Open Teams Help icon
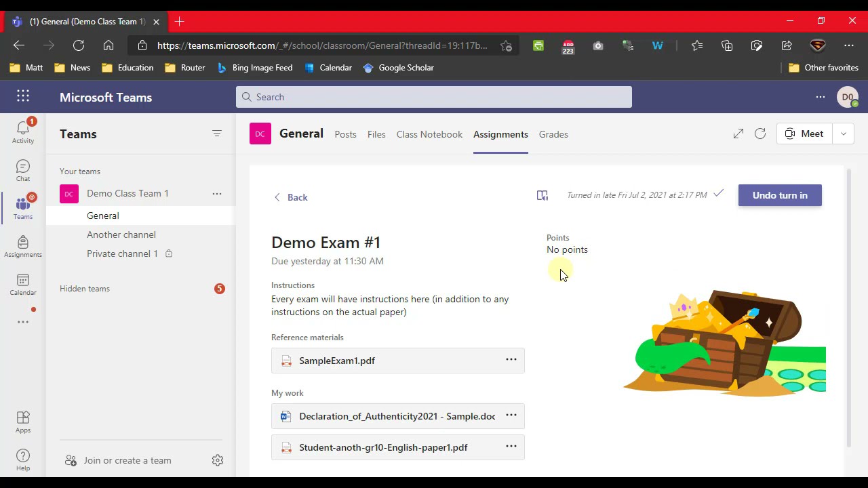The image size is (868, 488). point(23,460)
